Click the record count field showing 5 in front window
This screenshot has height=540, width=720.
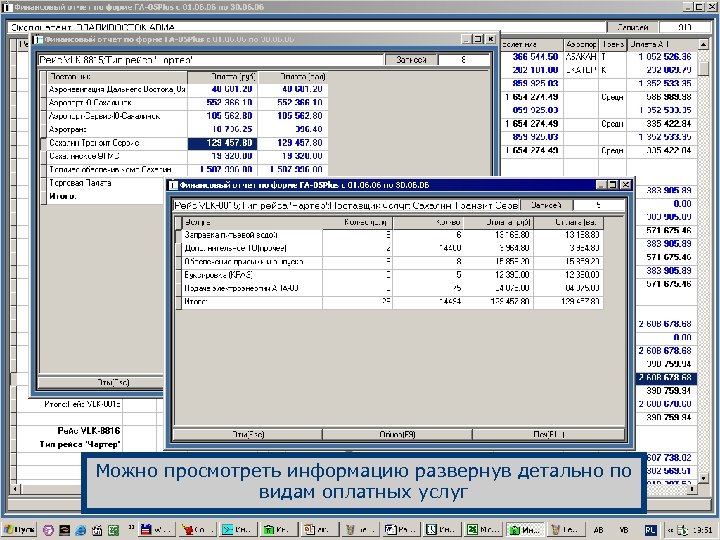tap(599, 205)
